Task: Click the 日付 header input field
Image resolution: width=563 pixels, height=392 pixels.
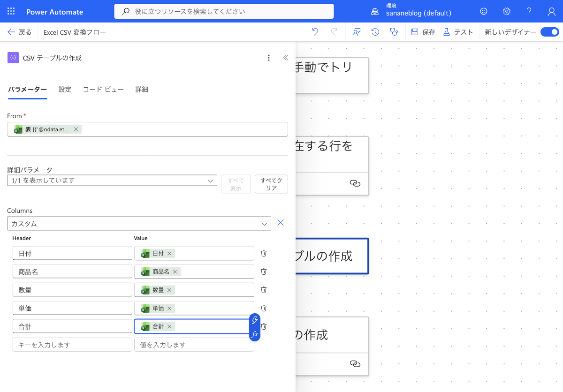Action: (72, 253)
